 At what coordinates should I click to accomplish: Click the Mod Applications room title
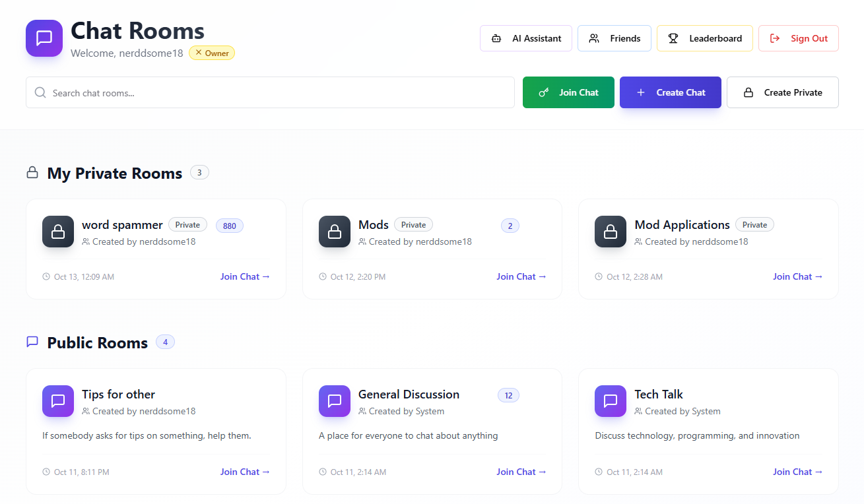(682, 225)
